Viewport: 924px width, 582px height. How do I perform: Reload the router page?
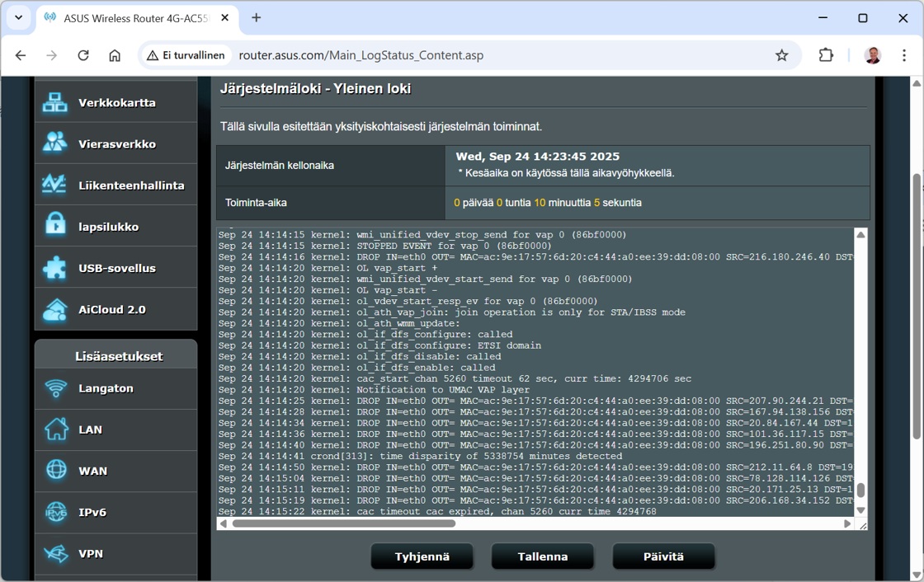point(83,55)
